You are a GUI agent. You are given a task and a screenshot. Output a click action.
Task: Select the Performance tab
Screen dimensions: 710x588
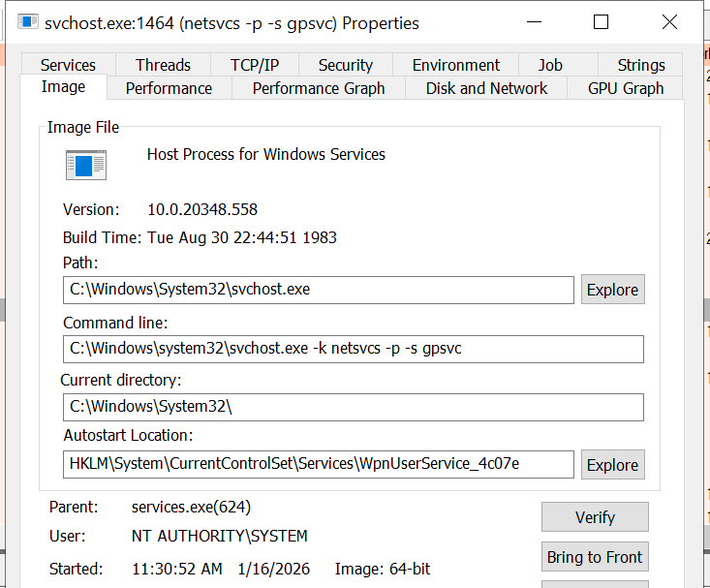(x=169, y=88)
